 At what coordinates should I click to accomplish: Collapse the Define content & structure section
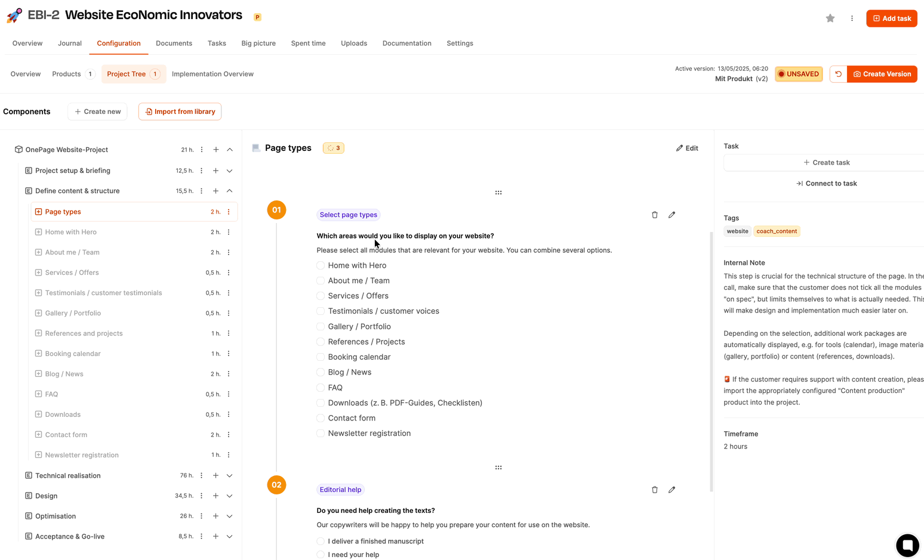229,191
